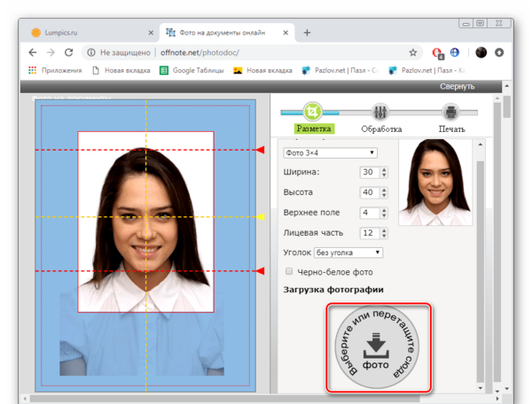Click the bottom red chin marker arrow
Viewport: 532px width, 404px height.
(x=260, y=271)
